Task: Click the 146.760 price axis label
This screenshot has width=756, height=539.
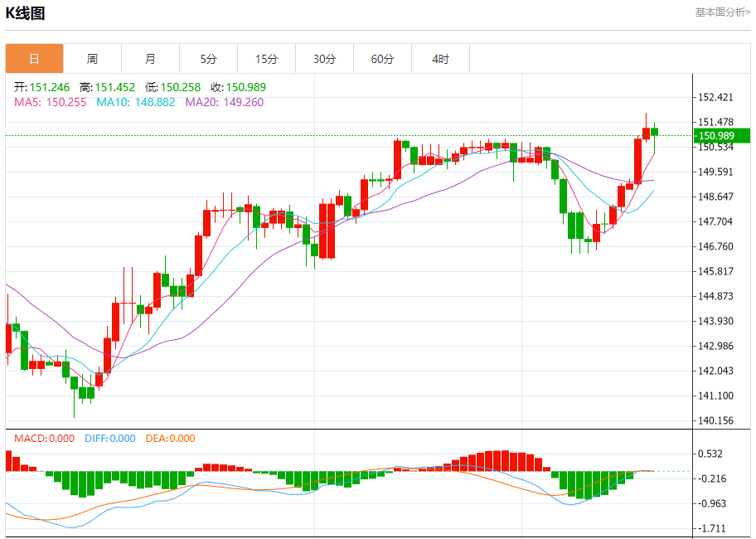Action: (715, 247)
